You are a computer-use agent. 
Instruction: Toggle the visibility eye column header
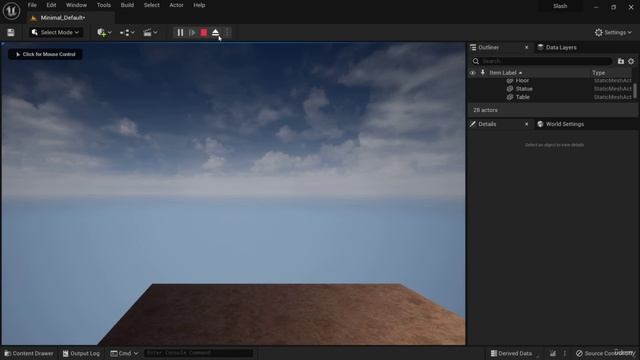pyautogui.click(x=473, y=73)
